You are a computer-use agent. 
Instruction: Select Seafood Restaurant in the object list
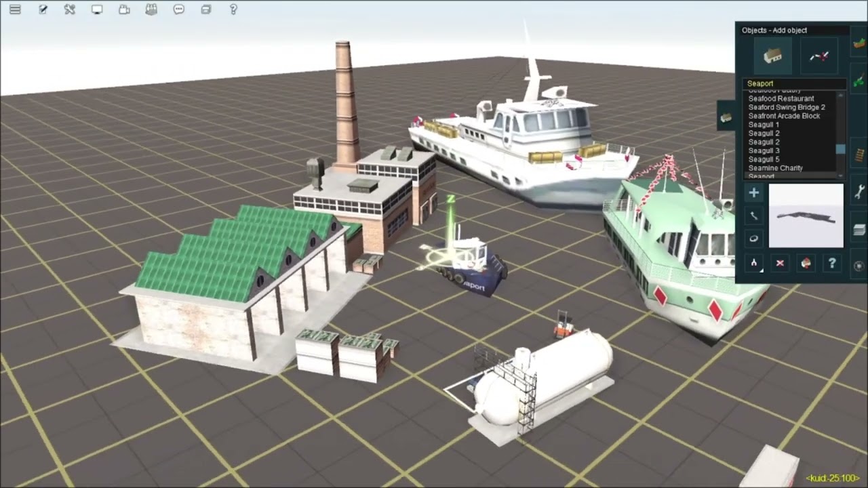tap(781, 99)
